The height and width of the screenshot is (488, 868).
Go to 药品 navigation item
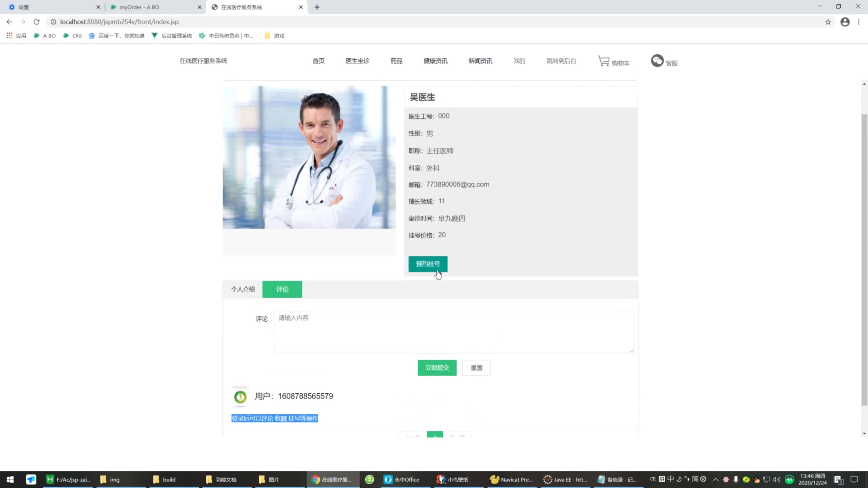396,61
